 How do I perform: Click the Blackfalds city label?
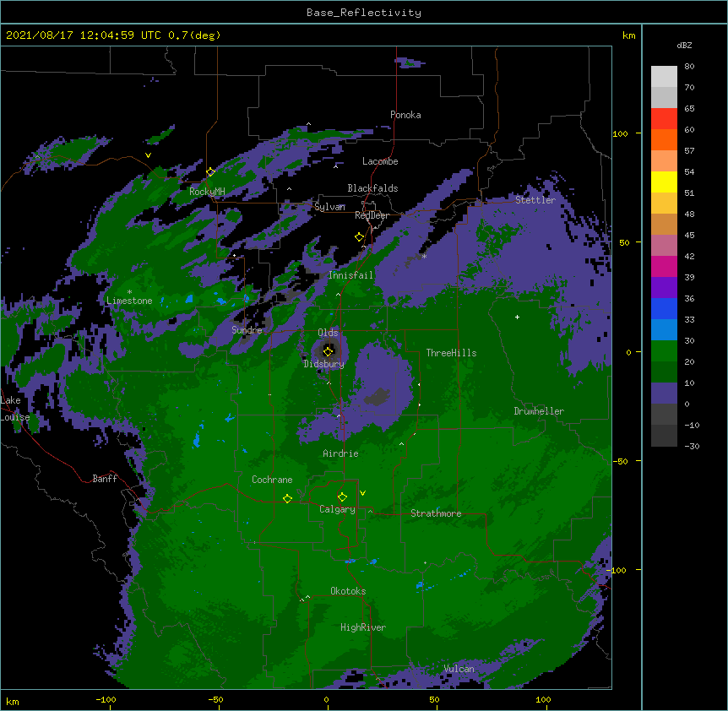(372, 188)
